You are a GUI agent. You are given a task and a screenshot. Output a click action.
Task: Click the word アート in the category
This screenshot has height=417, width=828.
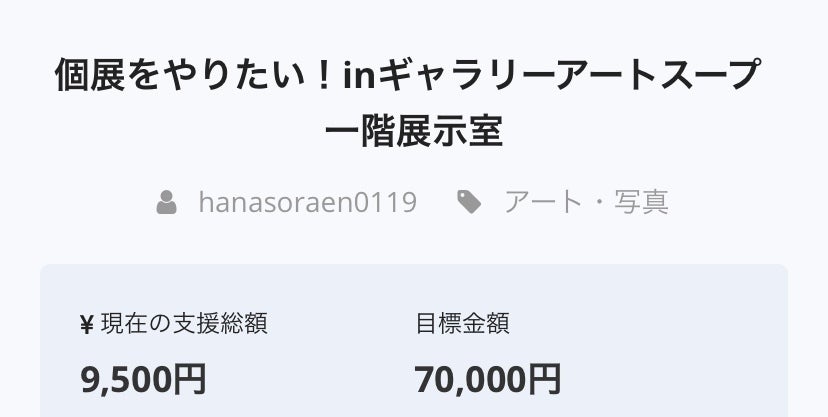(x=543, y=203)
